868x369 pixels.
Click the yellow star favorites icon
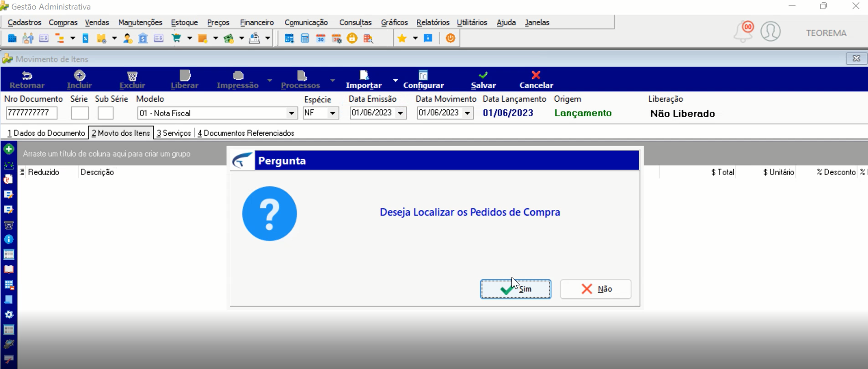(402, 38)
